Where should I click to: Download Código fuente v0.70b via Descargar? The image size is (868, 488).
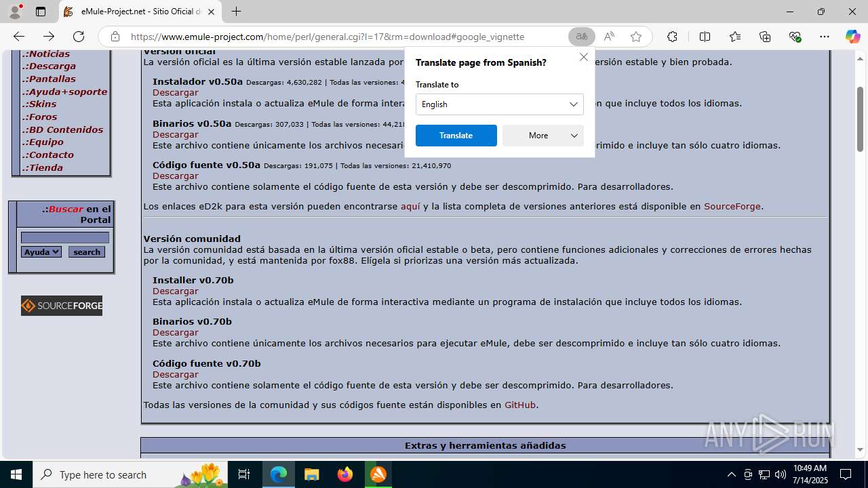click(176, 374)
